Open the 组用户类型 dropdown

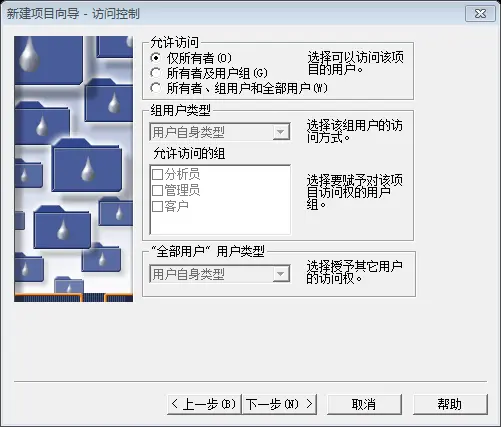pos(220,132)
